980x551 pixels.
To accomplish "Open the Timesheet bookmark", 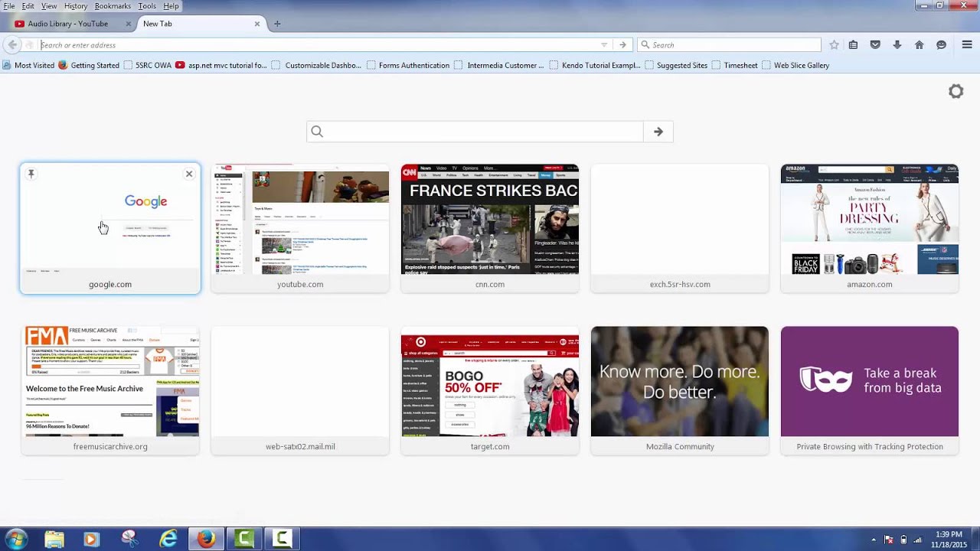I will pos(734,66).
